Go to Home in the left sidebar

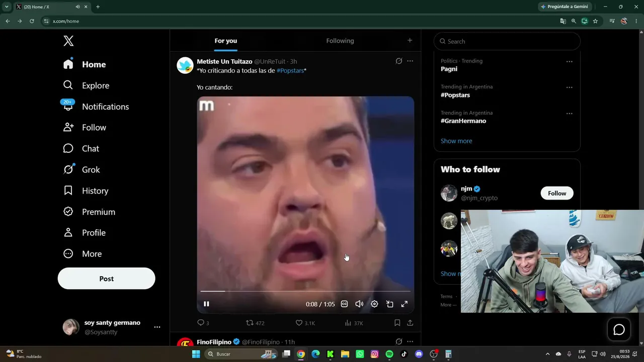point(85,64)
